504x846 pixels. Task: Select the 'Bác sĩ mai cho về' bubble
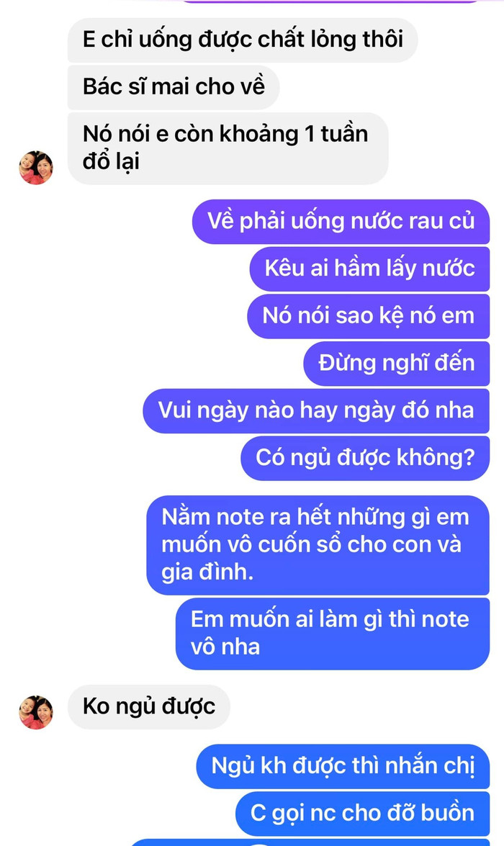[x=174, y=87]
